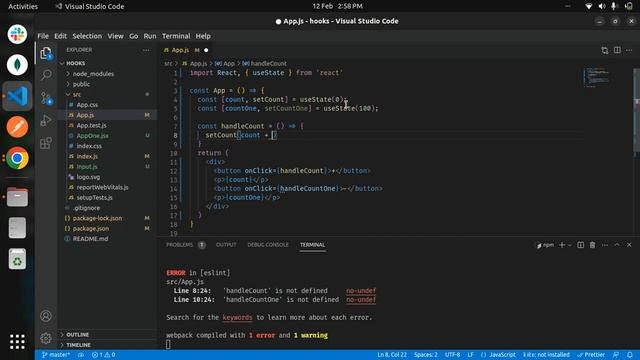Open the Help menu
This screenshot has height=360, width=640.
(x=203, y=36)
